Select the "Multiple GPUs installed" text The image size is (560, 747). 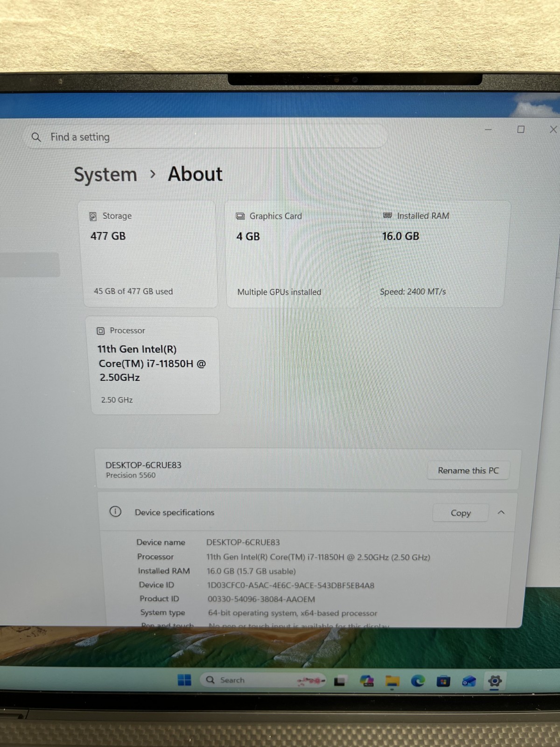point(279,292)
